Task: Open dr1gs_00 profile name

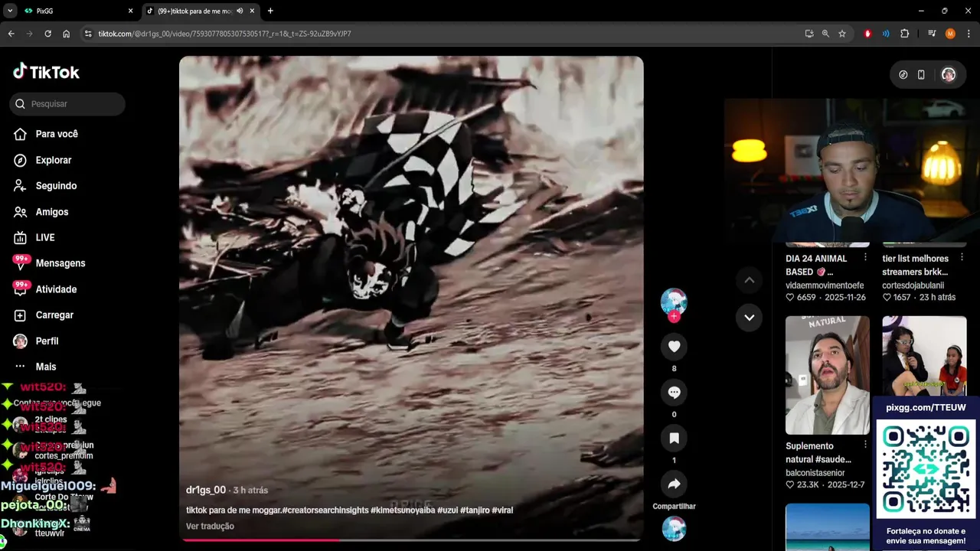Action: point(206,490)
